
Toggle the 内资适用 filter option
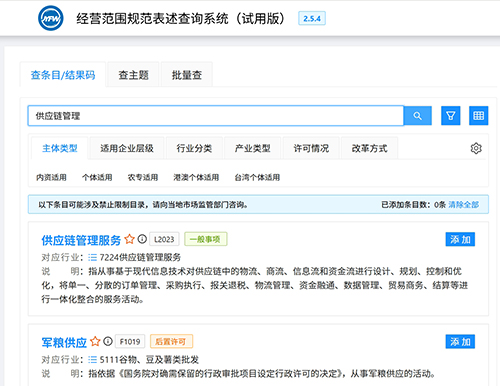coord(51,177)
